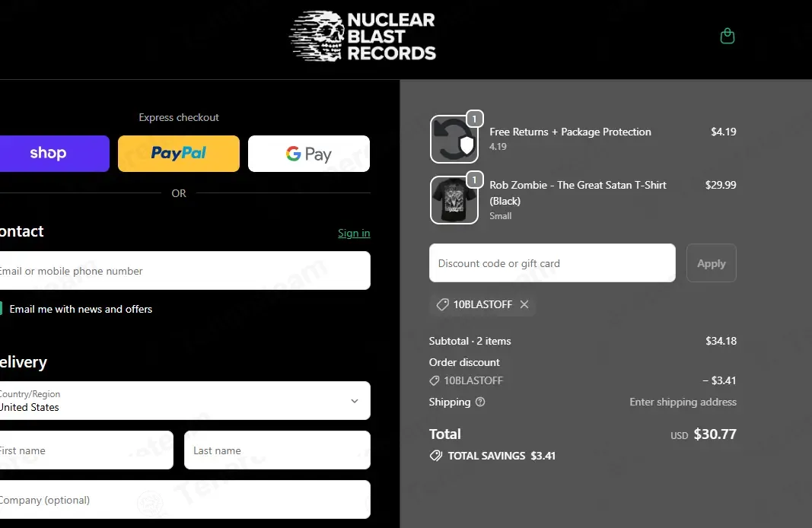Screen dimensions: 812x528
Task: Click the tag icon beside 10BLASTOFF chip
Action: (442, 304)
